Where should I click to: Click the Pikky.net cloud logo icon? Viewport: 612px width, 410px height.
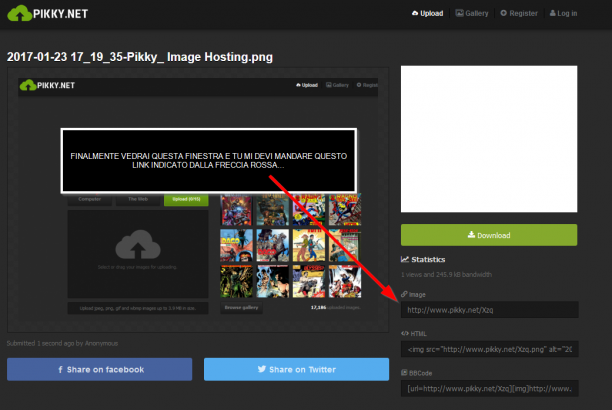pyautogui.click(x=20, y=13)
